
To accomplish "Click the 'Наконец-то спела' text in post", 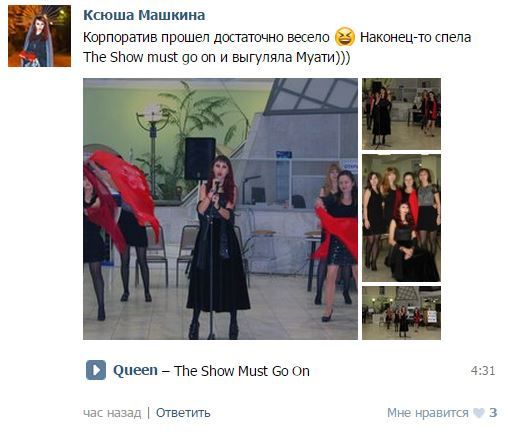I will 415,37.
